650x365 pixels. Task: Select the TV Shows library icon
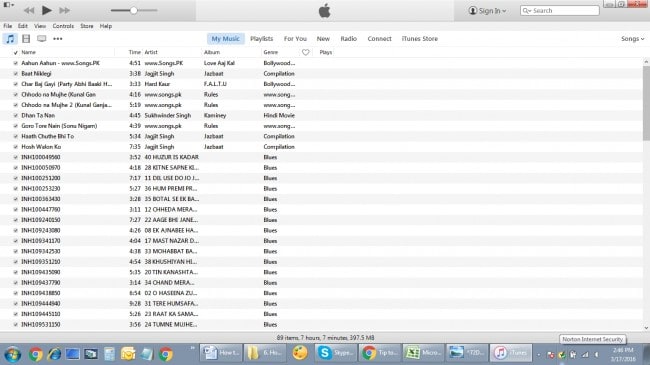pos(41,39)
